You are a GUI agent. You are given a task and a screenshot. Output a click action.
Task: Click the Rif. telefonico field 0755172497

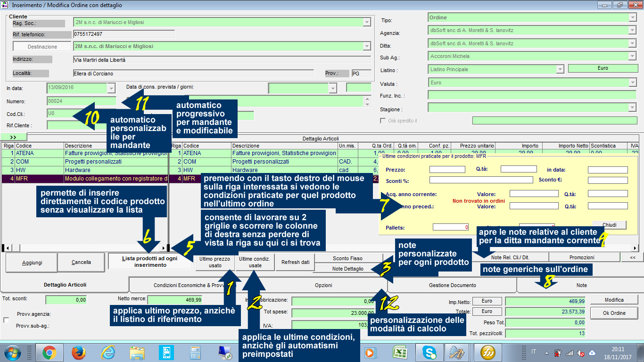(x=124, y=34)
